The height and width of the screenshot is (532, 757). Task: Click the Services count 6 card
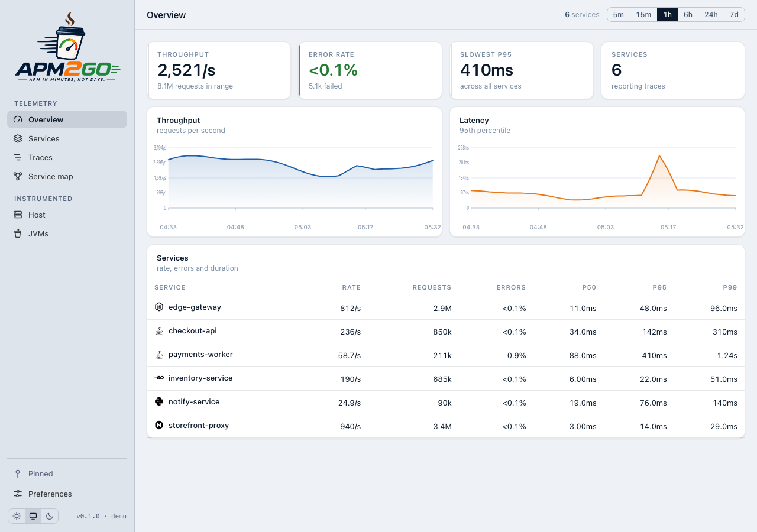tap(673, 70)
